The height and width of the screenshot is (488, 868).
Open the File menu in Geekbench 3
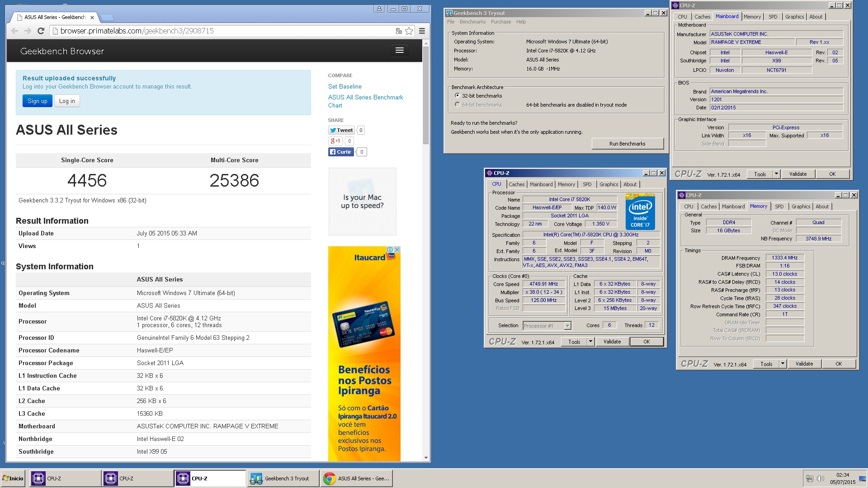tap(451, 22)
